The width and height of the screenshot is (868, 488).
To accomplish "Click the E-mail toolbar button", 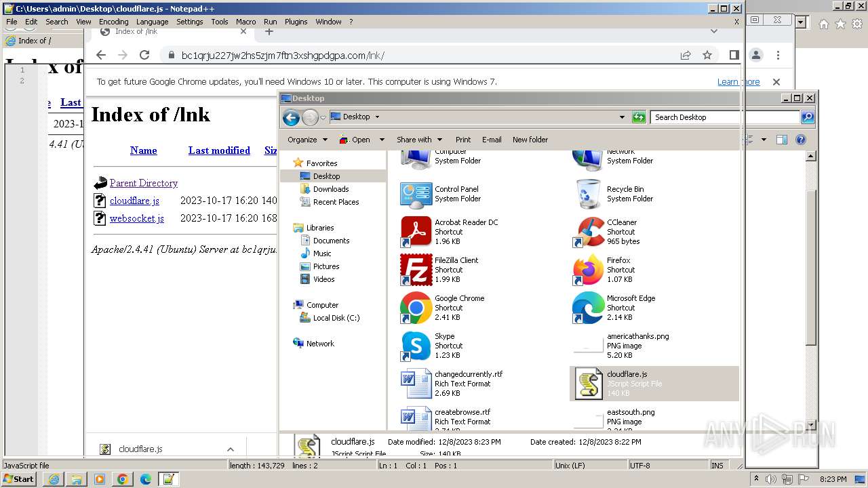I will click(492, 140).
